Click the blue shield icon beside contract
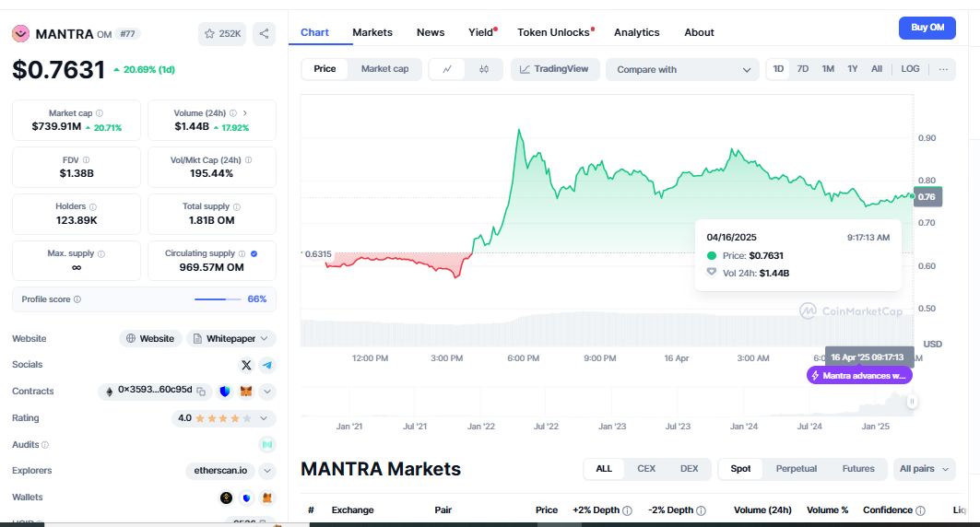 (225, 392)
